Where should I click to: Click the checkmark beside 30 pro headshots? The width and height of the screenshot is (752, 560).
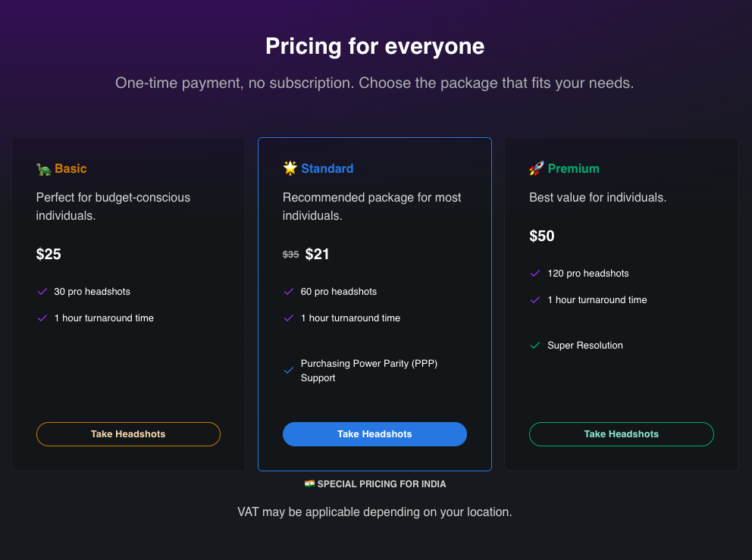click(42, 291)
